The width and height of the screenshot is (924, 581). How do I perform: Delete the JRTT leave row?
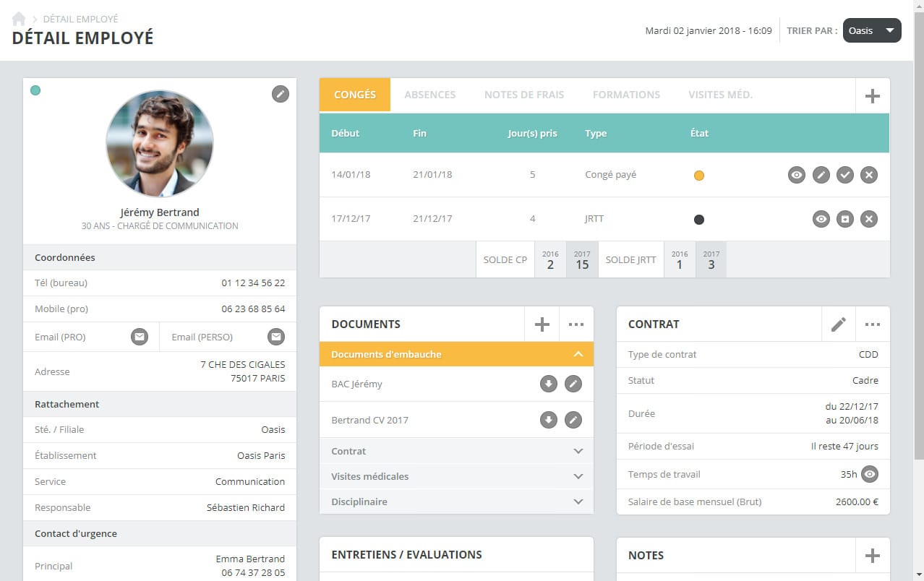[x=869, y=219]
